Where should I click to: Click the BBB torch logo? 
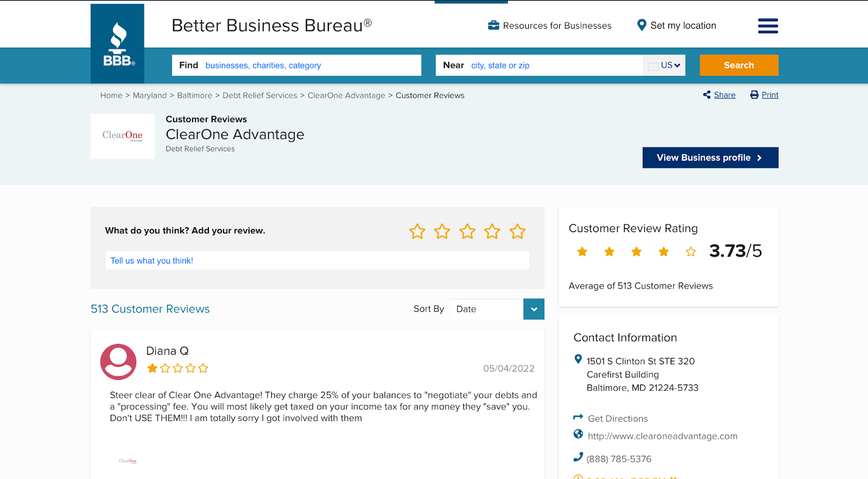click(x=118, y=44)
